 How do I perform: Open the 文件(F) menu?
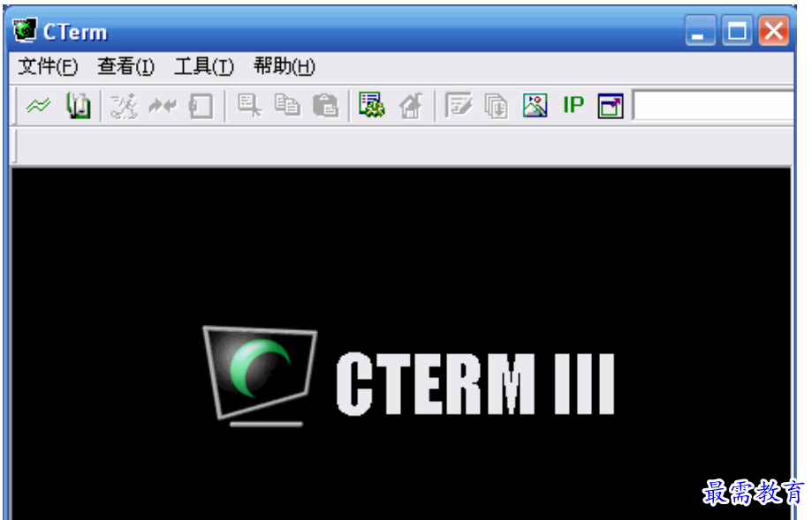48,66
